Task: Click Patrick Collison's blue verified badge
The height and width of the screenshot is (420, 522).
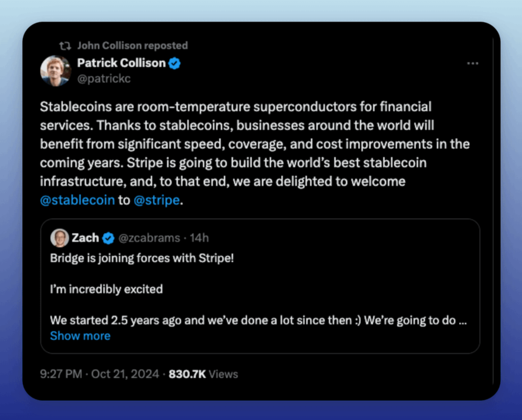Action: [x=174, y=63]
